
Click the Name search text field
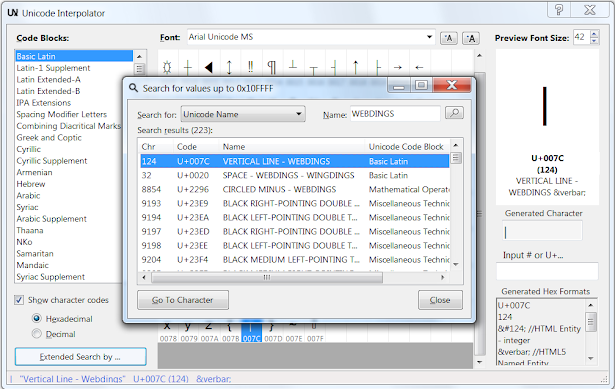coord(395,114)
